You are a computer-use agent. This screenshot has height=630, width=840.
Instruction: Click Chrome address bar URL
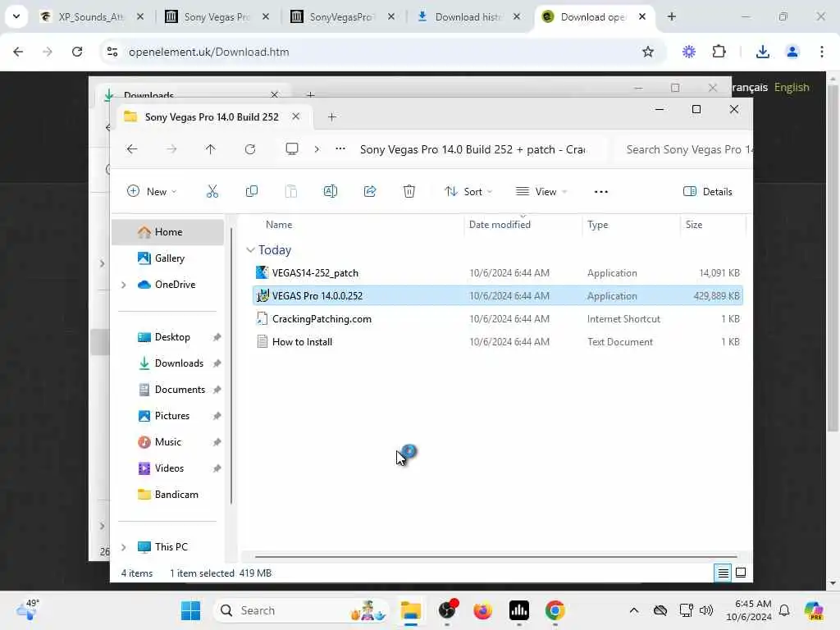click(209, 52)
